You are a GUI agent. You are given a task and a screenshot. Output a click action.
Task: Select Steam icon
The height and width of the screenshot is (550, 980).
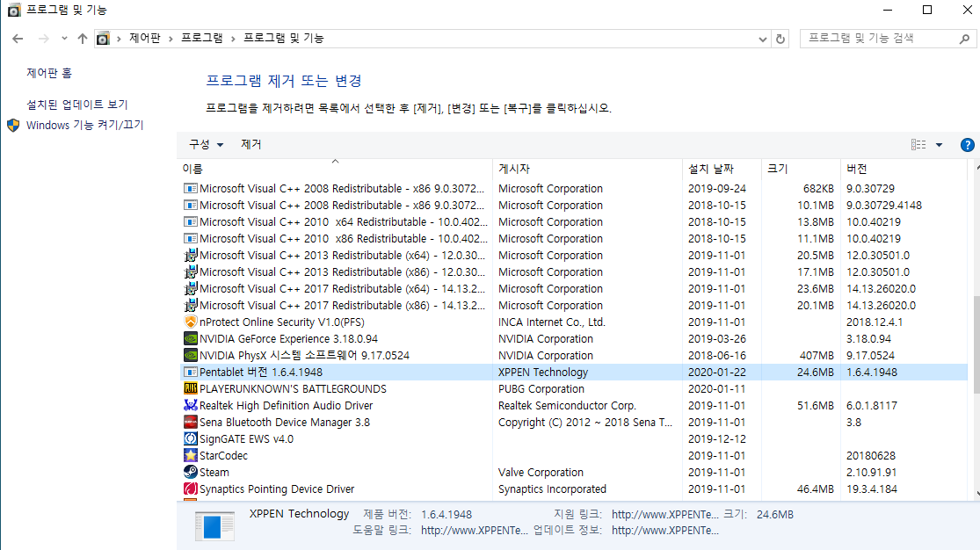pos(191,472)
